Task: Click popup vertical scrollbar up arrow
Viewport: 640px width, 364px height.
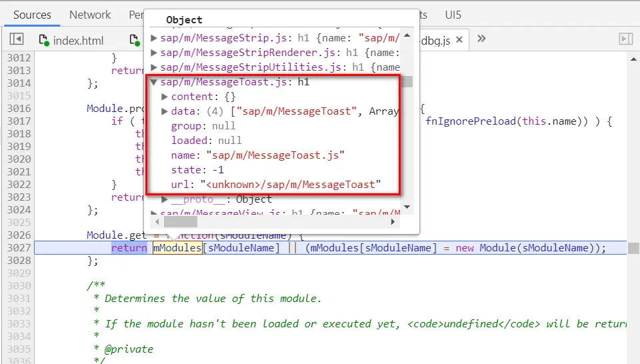Action: pos(407,35)
